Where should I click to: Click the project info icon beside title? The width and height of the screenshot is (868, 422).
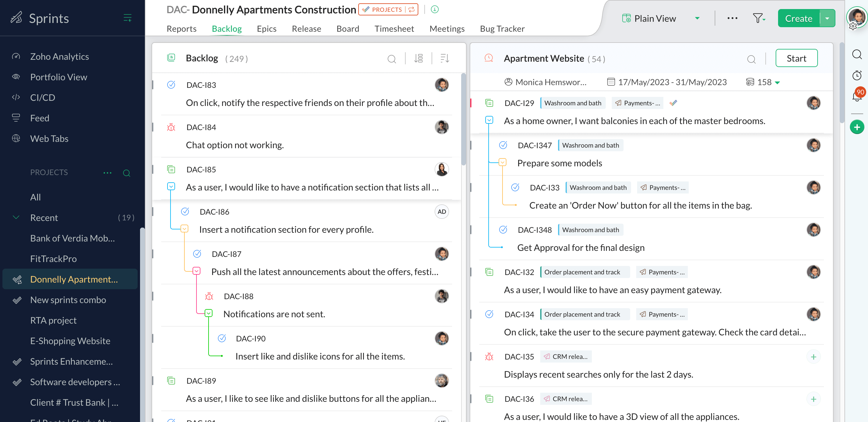pos(435,9)
